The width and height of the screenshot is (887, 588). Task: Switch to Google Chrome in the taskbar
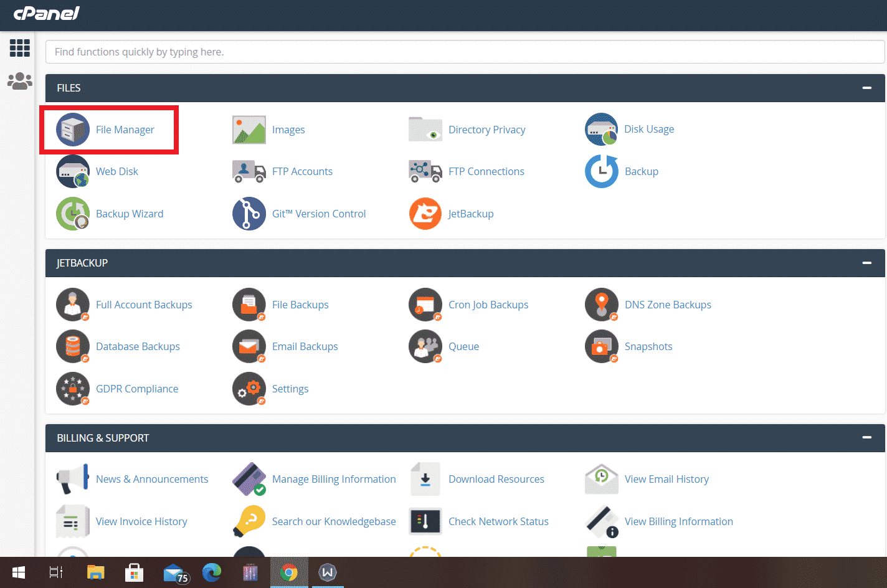[x=289, y=572]
